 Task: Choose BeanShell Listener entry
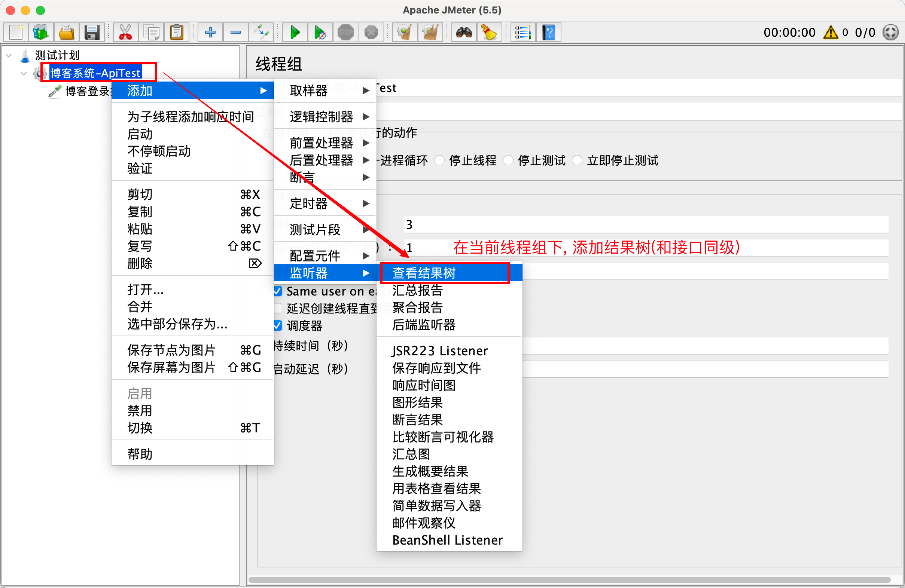(x=450, y=540)
